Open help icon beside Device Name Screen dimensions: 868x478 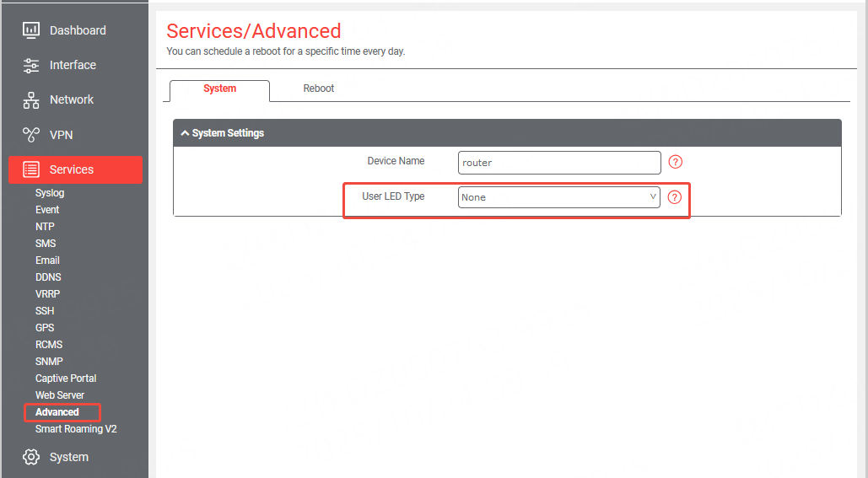(675, 162)
